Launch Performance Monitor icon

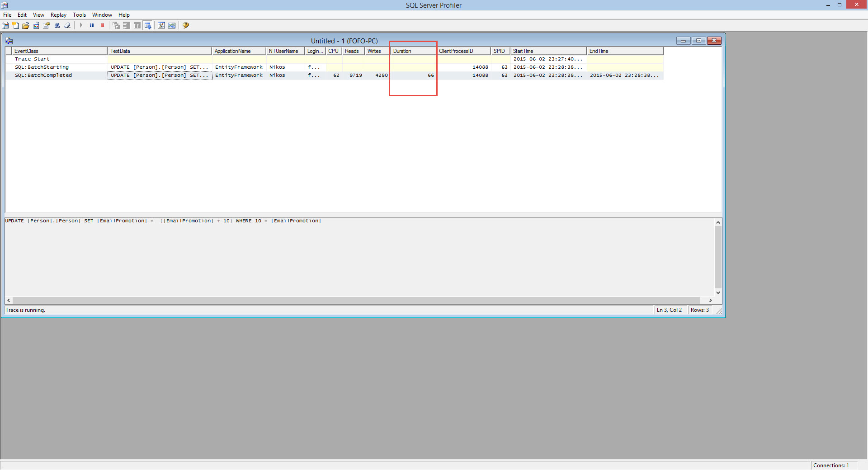[172, 25]
